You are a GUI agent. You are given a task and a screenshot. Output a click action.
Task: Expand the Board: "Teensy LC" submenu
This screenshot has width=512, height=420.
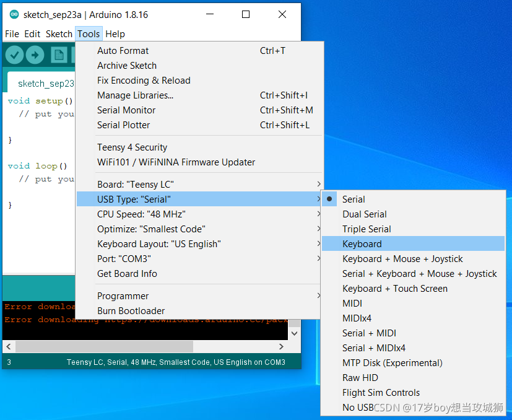(199, 185)
